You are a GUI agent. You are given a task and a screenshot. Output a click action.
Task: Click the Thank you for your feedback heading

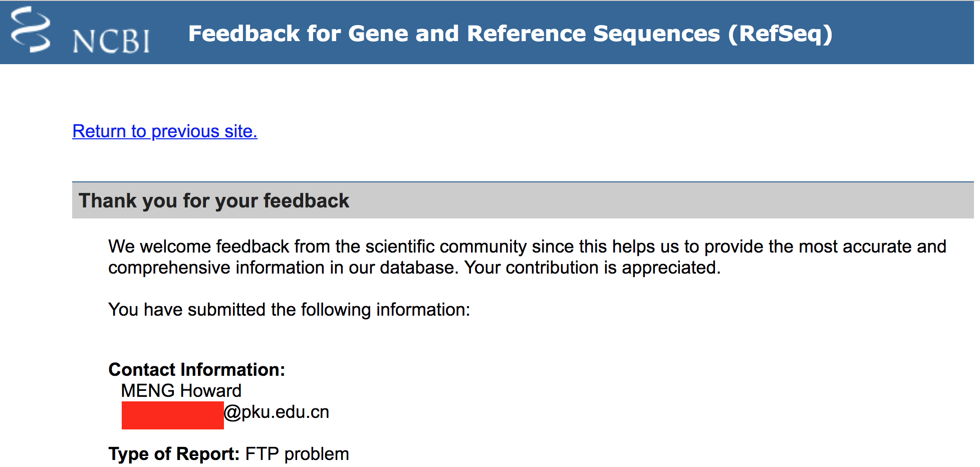pyautogui.click(x=213, y=201)
